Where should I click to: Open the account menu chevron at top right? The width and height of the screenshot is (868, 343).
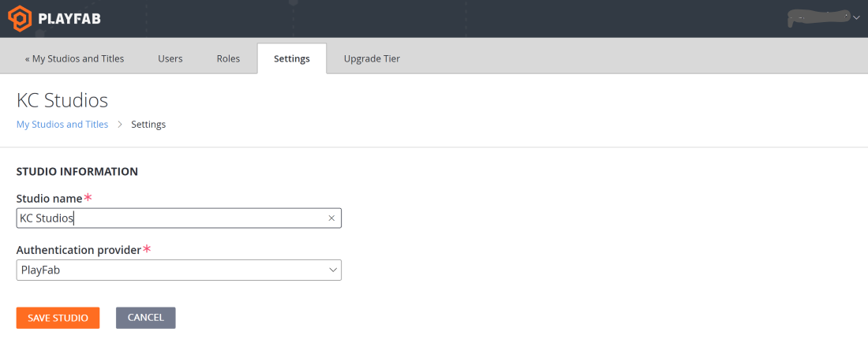856,17
